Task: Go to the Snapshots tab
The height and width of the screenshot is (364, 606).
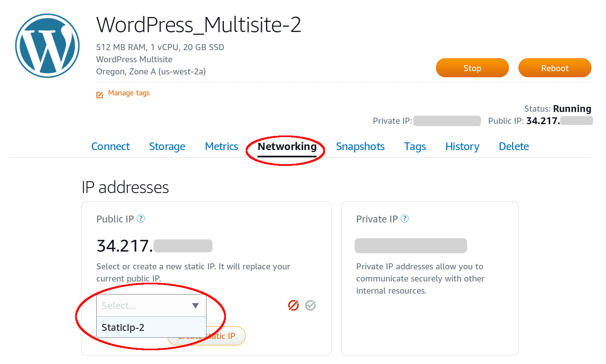Action: [x=360, y=146]
